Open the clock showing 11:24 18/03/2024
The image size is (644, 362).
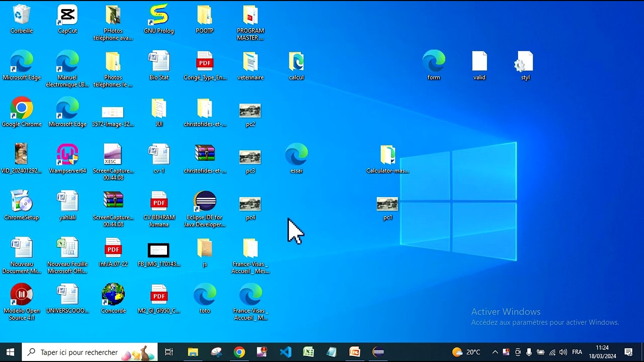click(x=602, y=352)
